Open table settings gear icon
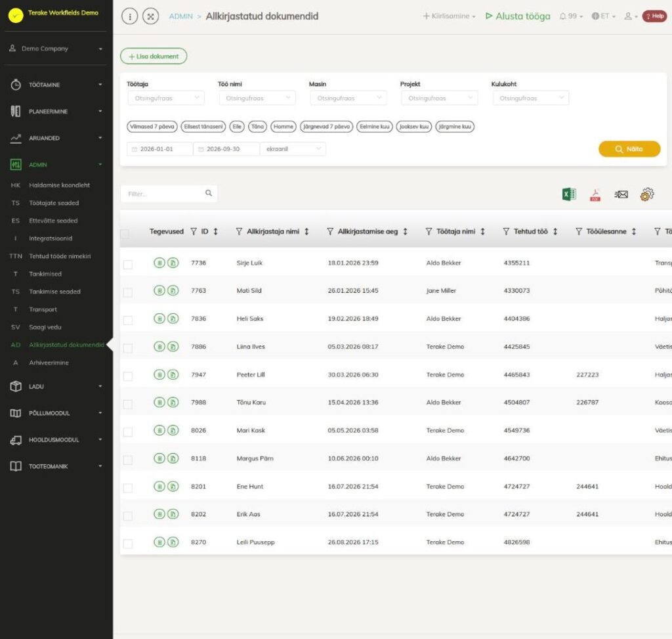This screenshot has height=639, width=672. [x=646, y=194]
